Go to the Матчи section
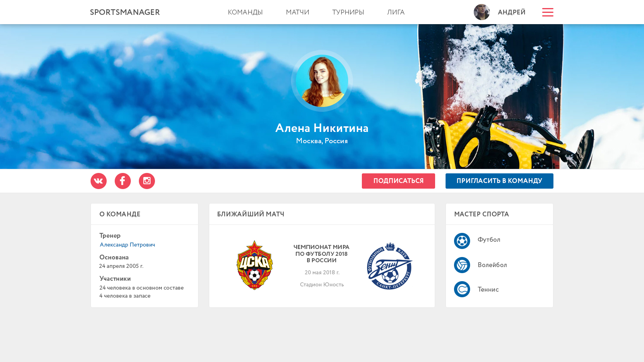 297,12
